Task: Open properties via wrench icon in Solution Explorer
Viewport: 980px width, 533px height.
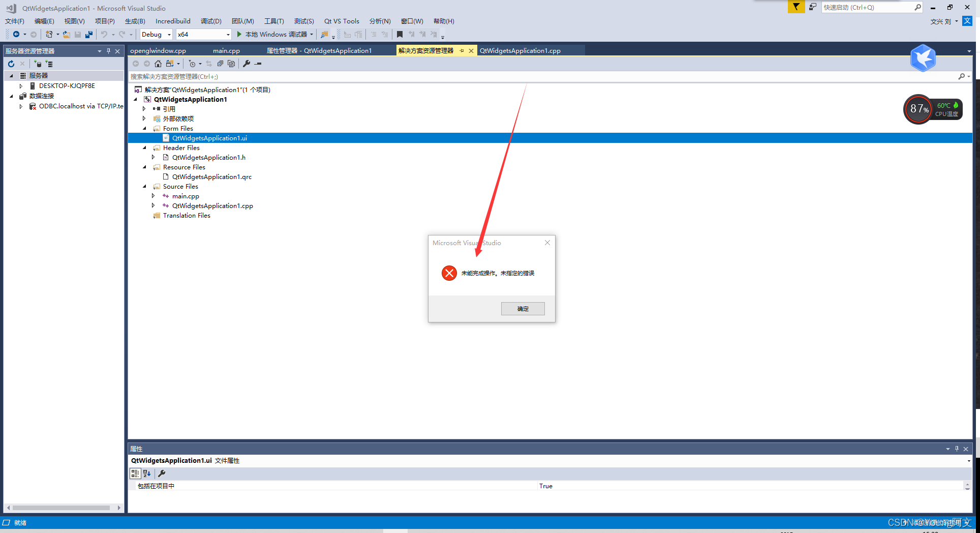Action: 247,64
